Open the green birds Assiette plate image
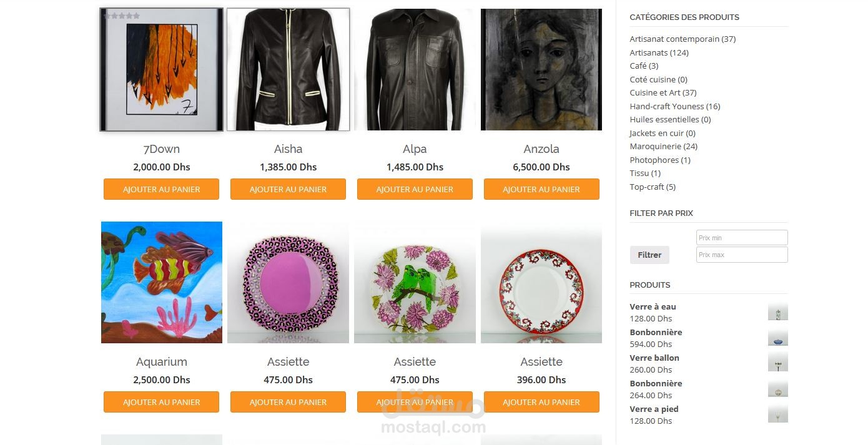Image resolution: width=868 pixels, height=445 pixels. [415, 282]
